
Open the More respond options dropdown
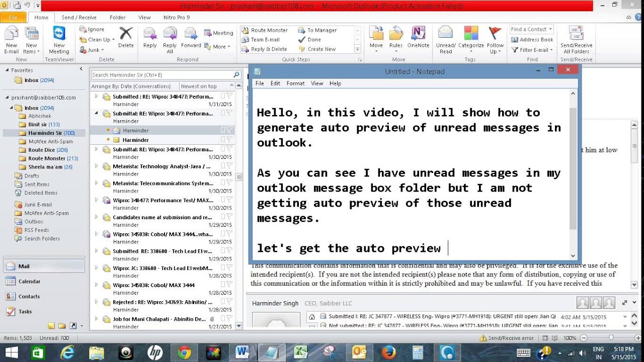point(217,47)
